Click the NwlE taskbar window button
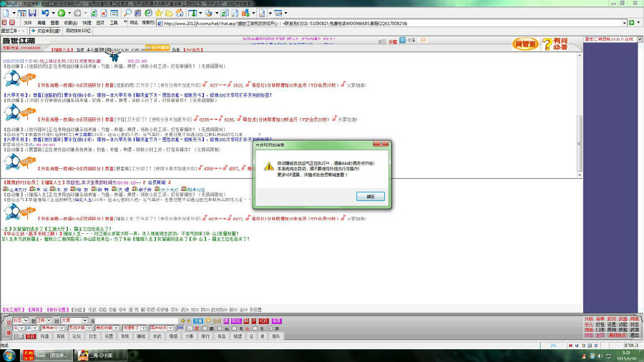 tap(47, 355)
